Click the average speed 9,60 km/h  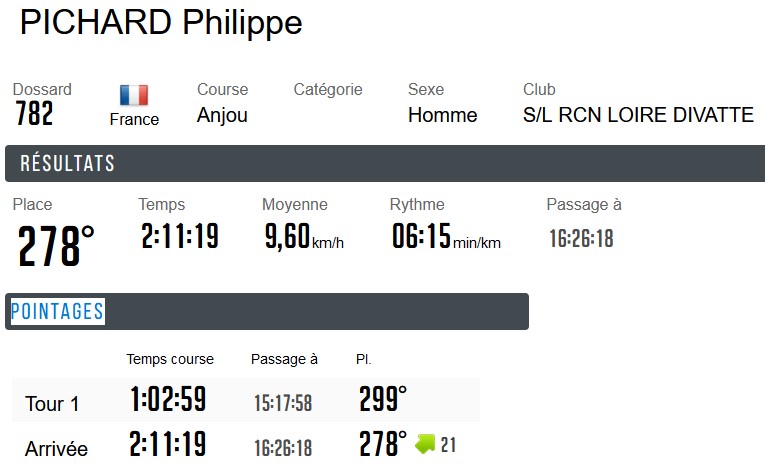(302, 238)
